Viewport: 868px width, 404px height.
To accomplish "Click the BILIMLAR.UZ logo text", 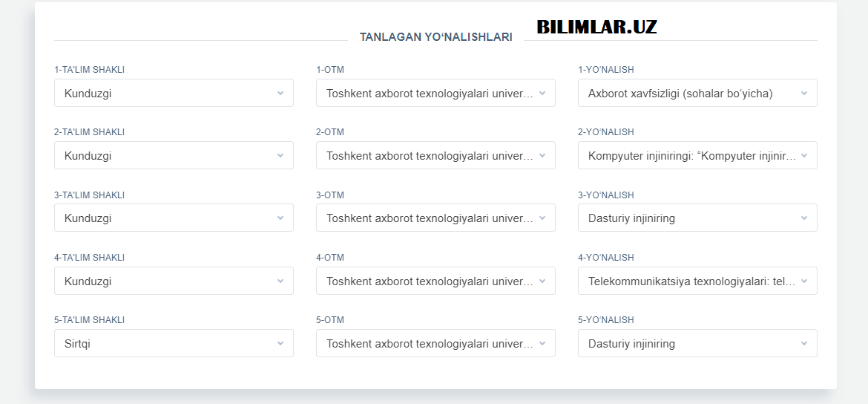I will pyautogui.click(x=596, y=27).
